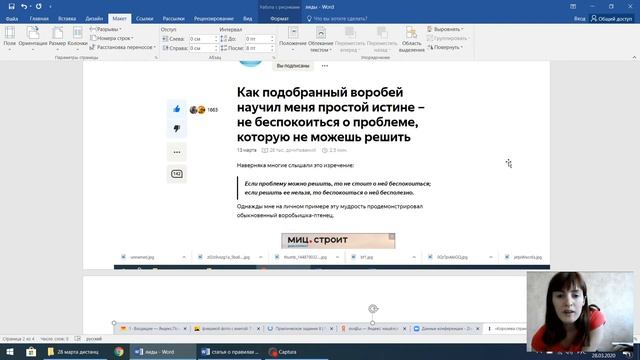Open the ribbon display options button
The height and width of the screenshot is (360, 640).
[x=573, y=6]
